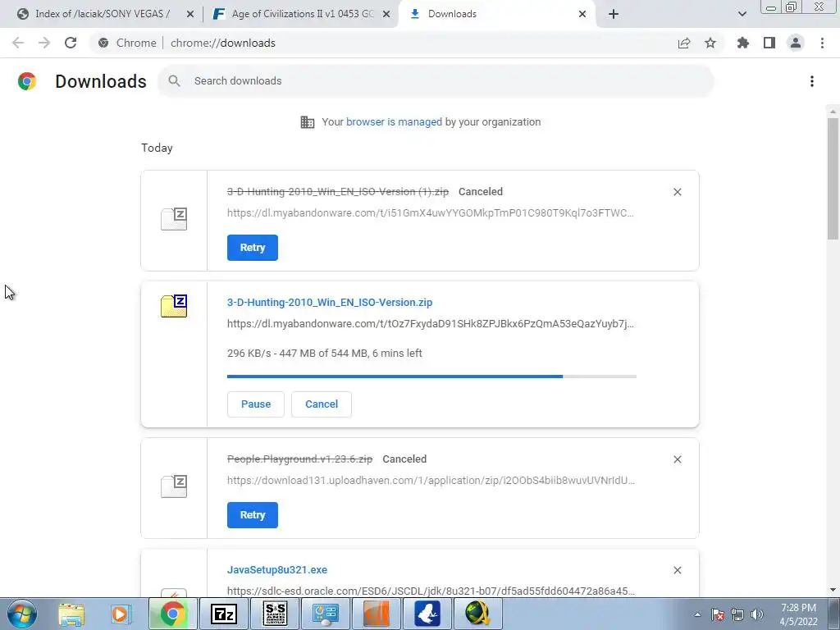The width and height of the screenshot is (840, 630).
Task: Retry the People.Playground.v1.23.6.zip download
Action: coord(253,515)
